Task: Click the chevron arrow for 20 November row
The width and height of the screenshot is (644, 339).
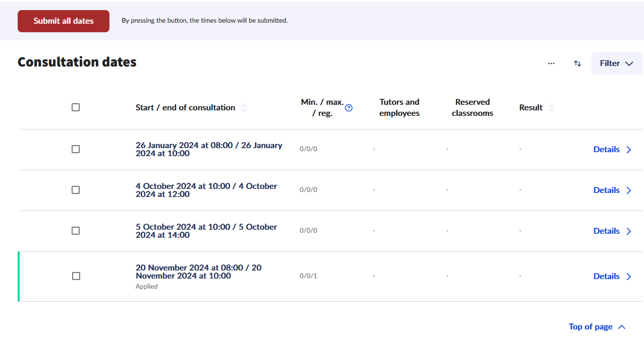Action: pos(629,277)
